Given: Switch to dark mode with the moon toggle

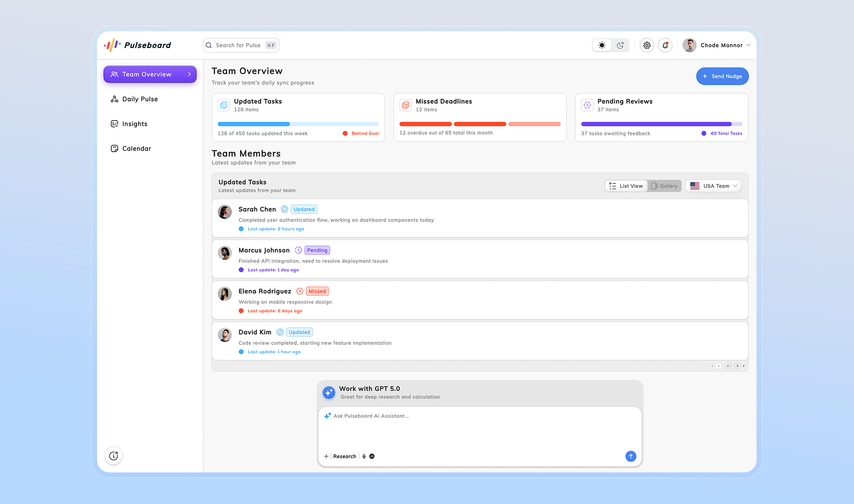Looking at the screenshot, I should [620, 45].
